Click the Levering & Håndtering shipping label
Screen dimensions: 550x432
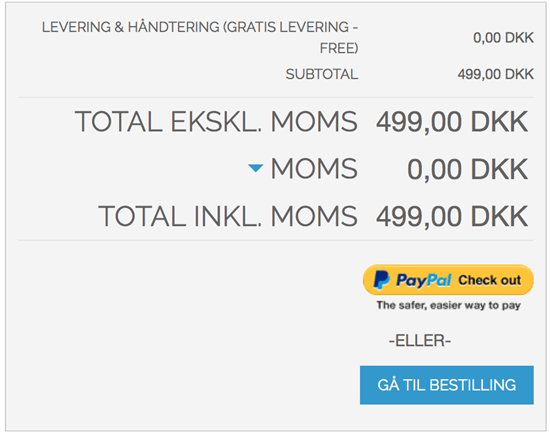(x=200, y=38)
